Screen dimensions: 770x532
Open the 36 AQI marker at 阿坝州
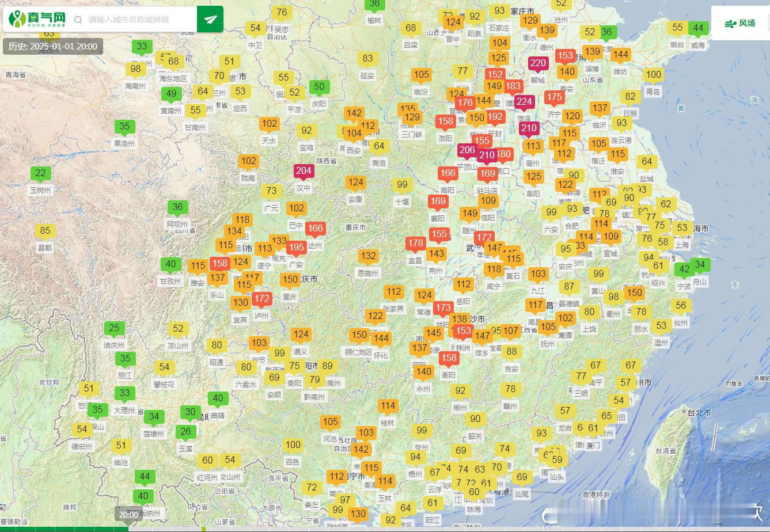click(178, 208)
